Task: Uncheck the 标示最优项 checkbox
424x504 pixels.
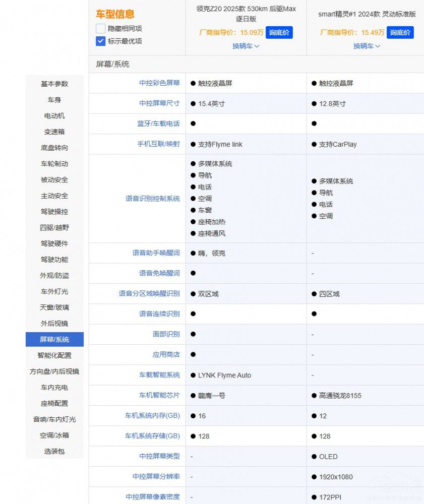Action: pos(100,41)
